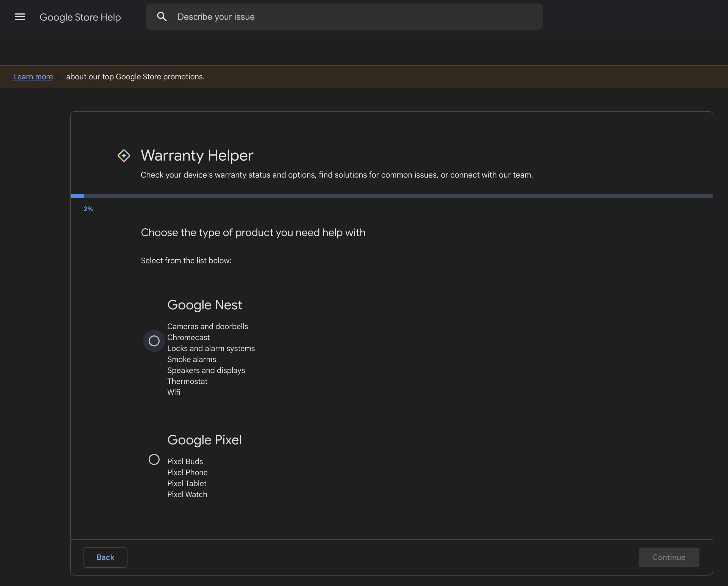
Task: Click the search magnifier icon
Action: click(162, 17)
